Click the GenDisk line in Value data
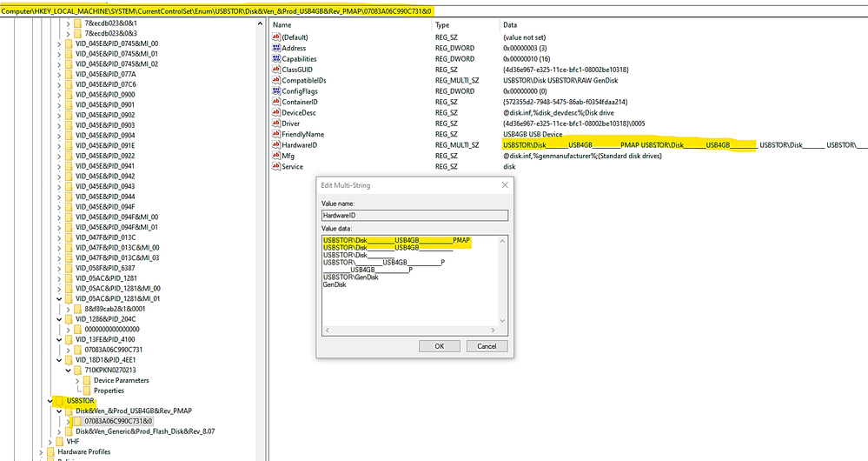 pyautogui.click(x=335, y=284)
